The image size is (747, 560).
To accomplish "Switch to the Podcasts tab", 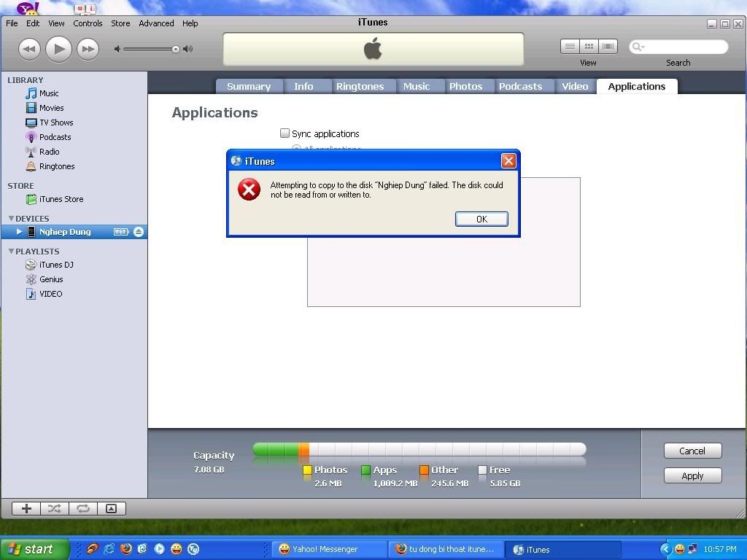I will point(520,87).
